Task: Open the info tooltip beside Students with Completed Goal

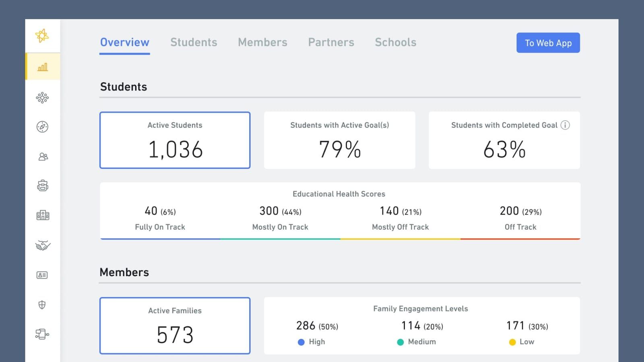Action: pos(566,125)
